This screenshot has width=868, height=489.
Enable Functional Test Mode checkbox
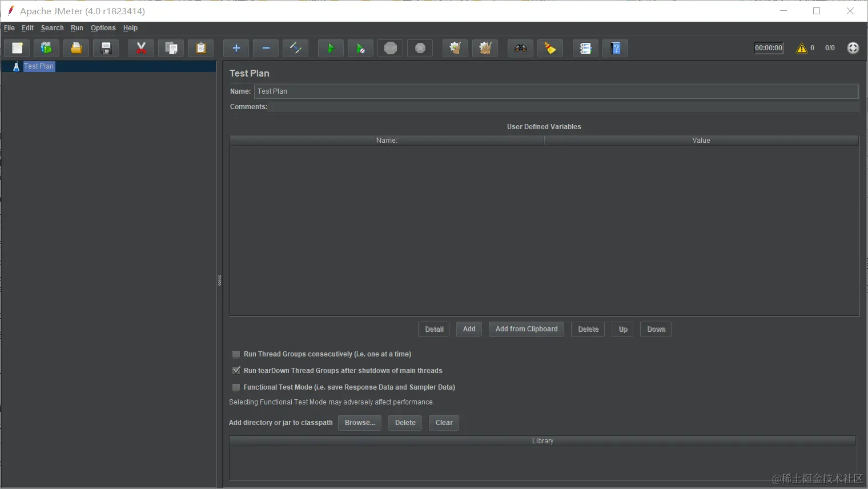(x=236, y=387)
